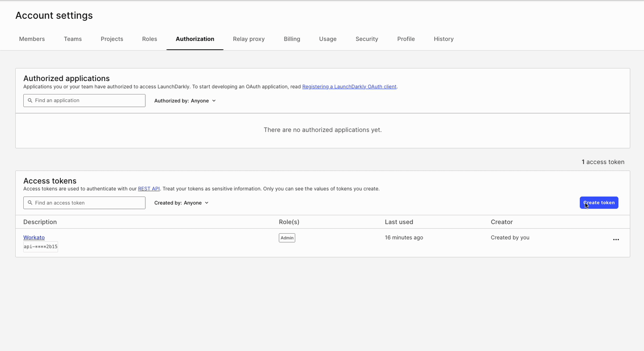Screen dimensions: 644x351
Task: Click the search icon in access token finder
Action: pyautogui.click(x=30, y=202)
